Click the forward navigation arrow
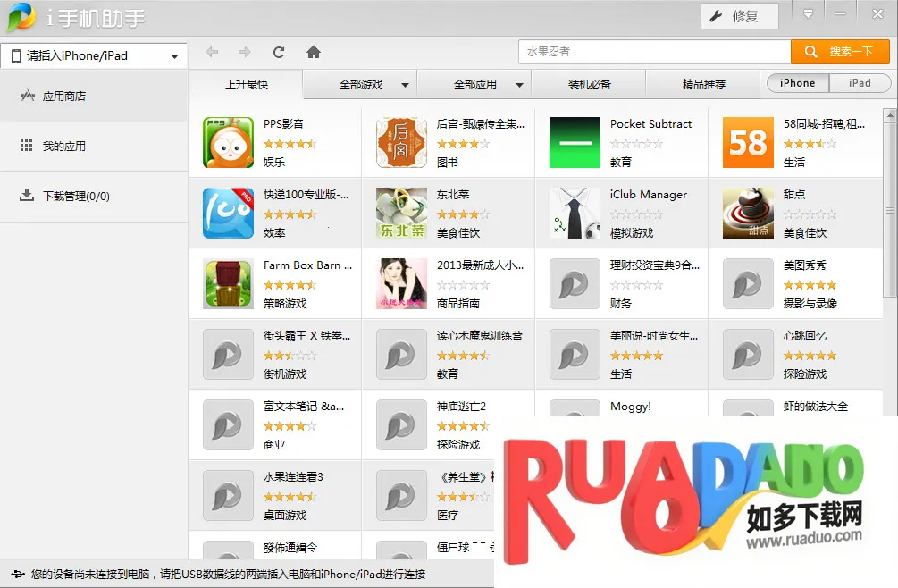 tap(244, 52)
